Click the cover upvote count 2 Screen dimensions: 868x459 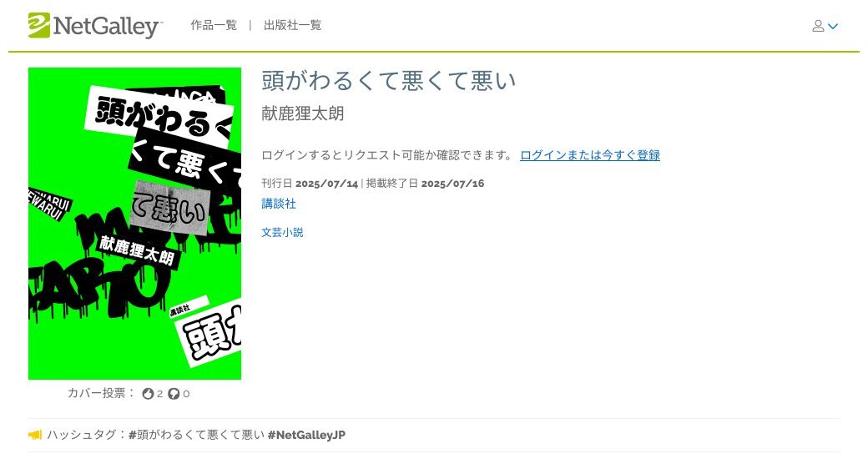click(159, 394)
